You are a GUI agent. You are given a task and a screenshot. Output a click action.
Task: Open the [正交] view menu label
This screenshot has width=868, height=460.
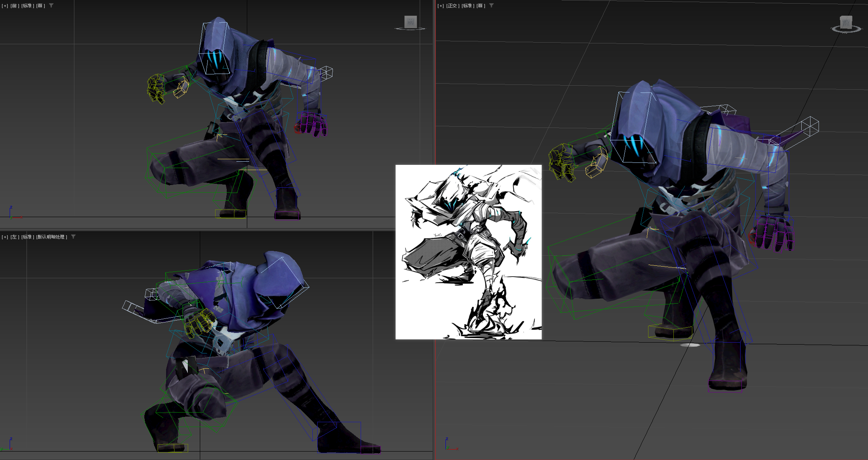click(x=453, y=6)
